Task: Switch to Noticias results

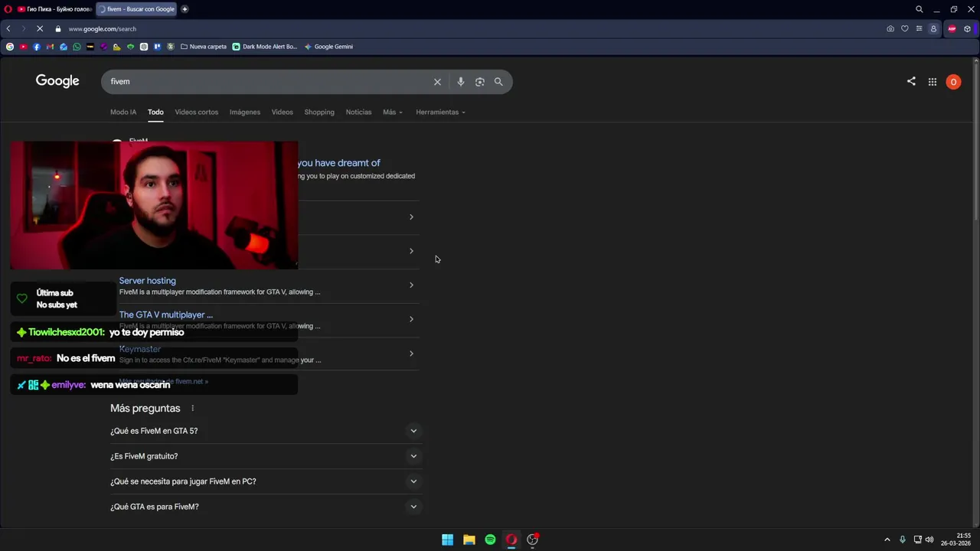Action: (358, 112)
